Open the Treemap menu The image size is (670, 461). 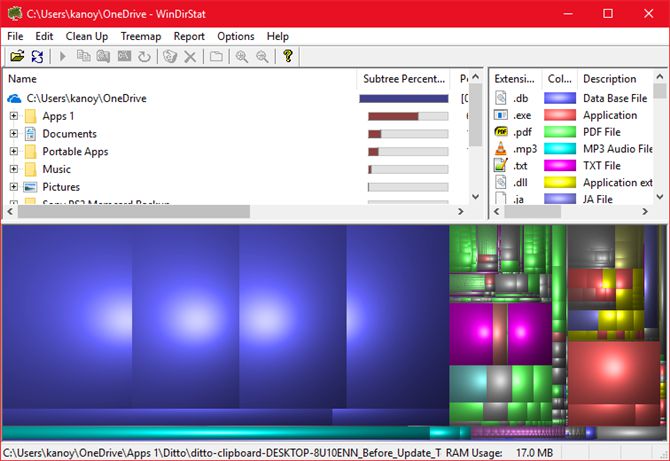click(x=140, y=36)
